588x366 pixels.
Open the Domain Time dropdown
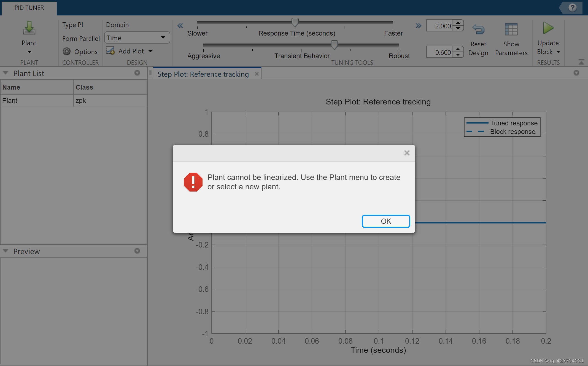click(x=137, y=38)
